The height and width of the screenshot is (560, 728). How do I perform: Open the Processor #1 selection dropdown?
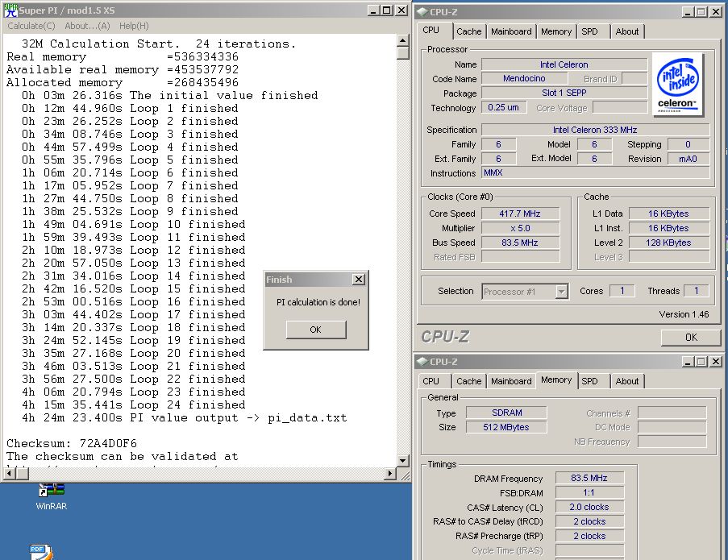[525, 292]
